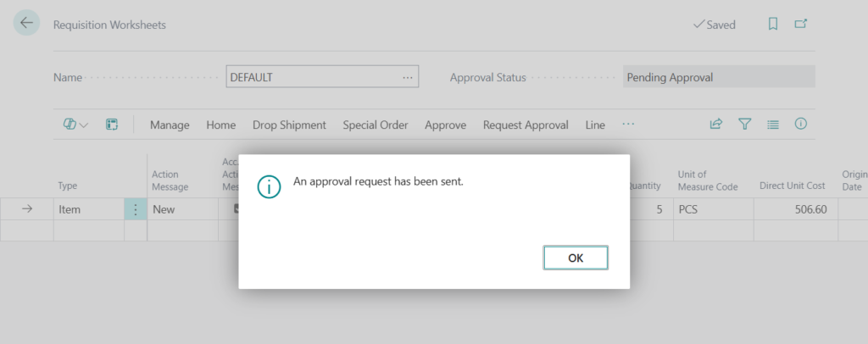Image resolution: width=868 pixels, height=344 pixels.
Task: Open the Drop Shipment menu
Action: [x=289, y=125]
